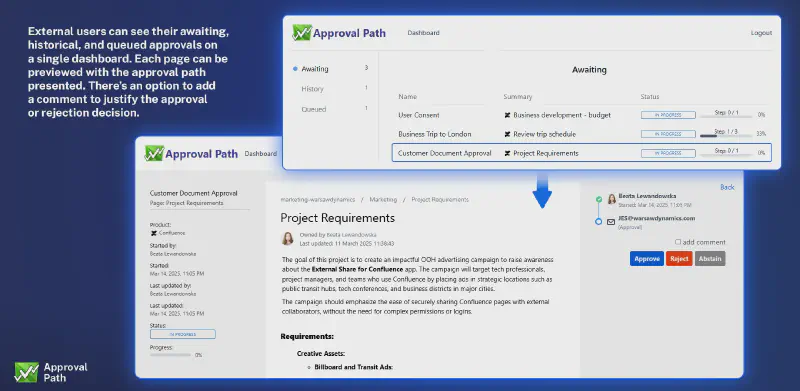Click the blue Approve button
This screenshot has height=391, width=800.
(647, 259)
